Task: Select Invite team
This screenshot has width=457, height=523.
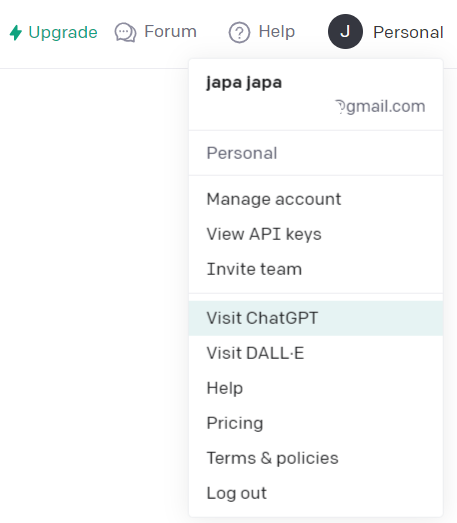Action: tap(316, 269)
